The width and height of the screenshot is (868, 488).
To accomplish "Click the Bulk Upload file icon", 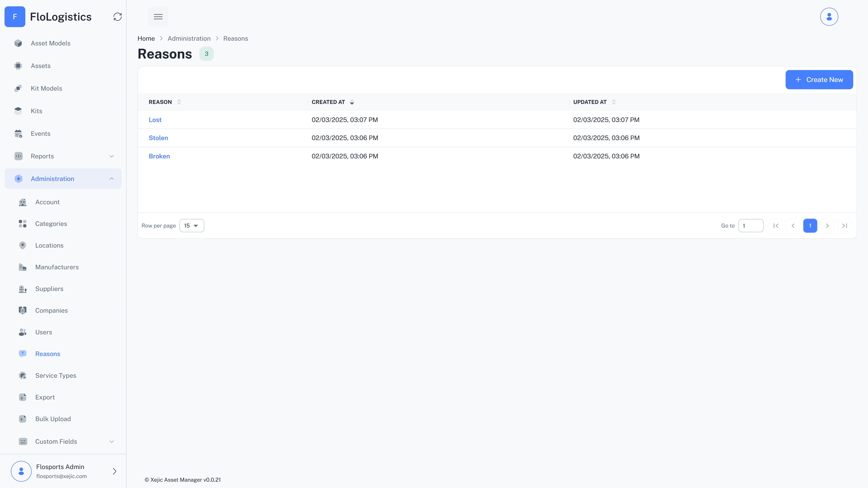I will [x=23, y=419].
